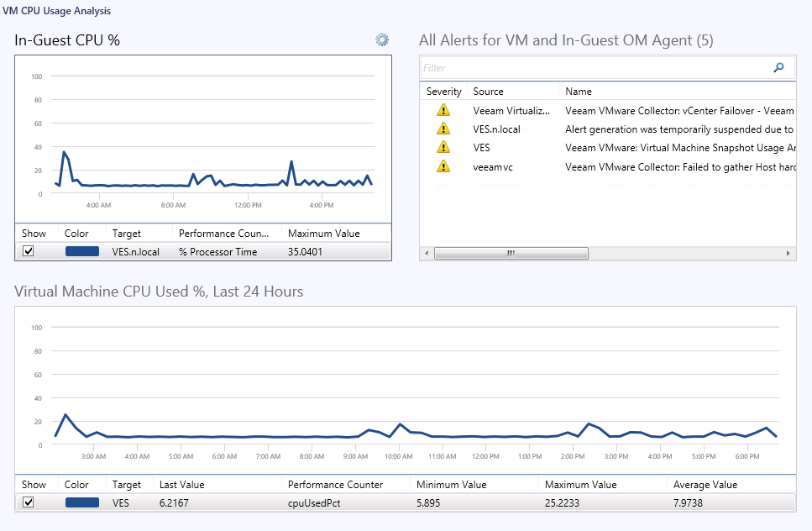Click warning icon for veeamvc alert
Screen dimensions: 812x531
(x=443, y=166)
